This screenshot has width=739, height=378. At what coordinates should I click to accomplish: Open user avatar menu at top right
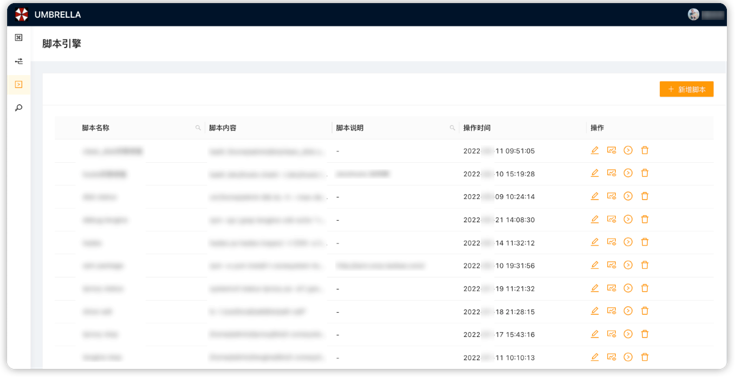click(x=693, y=15)
